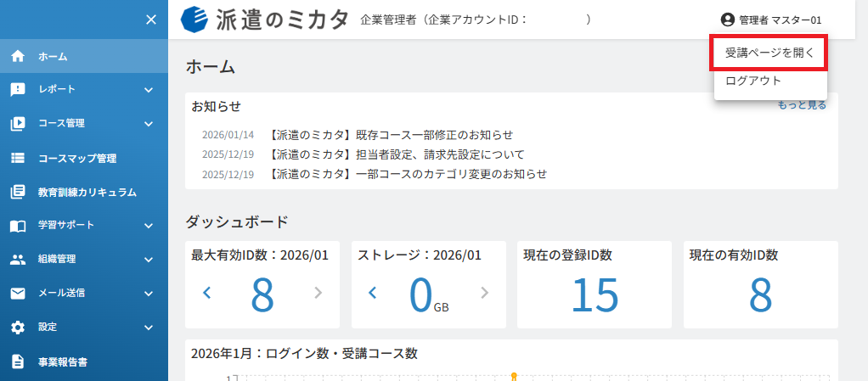Open the 事業報告書 menu item
This screenshot has height=381, width=868.
(84, 362)
